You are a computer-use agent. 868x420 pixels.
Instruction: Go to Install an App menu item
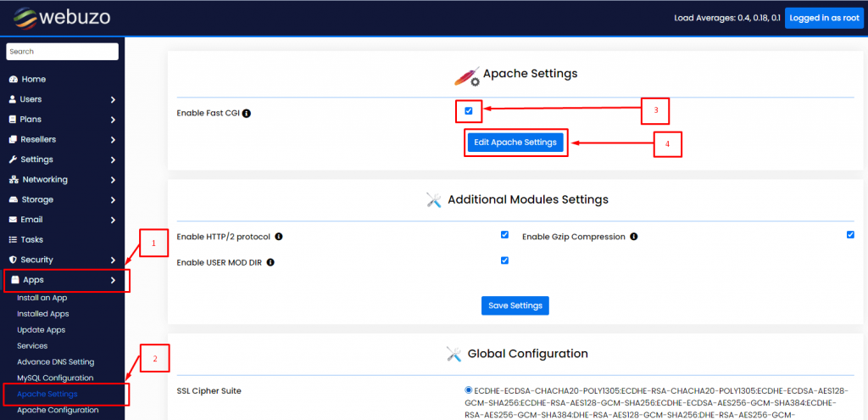tap(42, 298)
